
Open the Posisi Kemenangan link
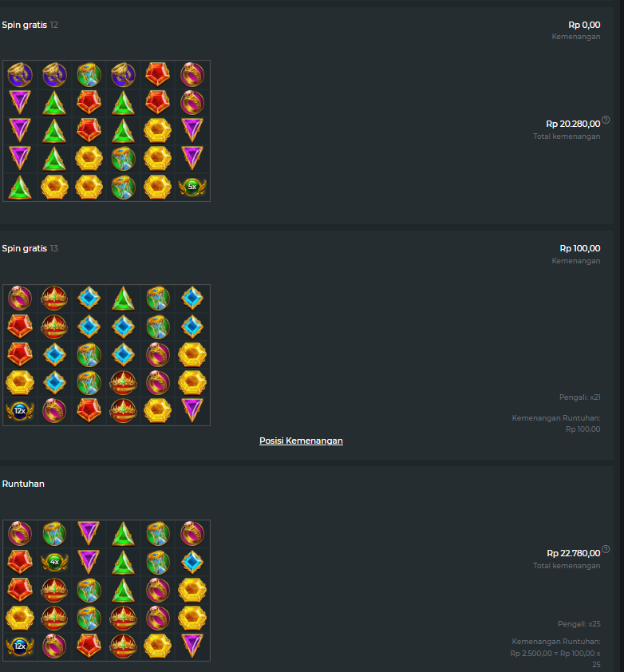click(301, 441)
